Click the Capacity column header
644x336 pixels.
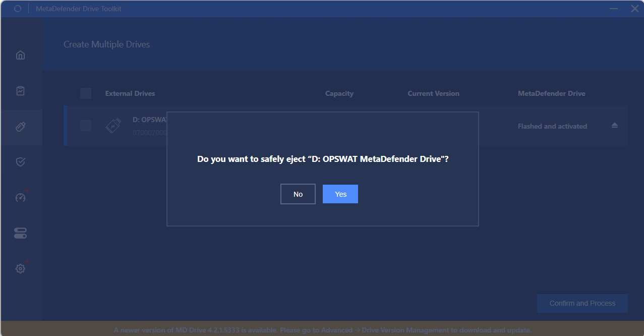(339, 93)
